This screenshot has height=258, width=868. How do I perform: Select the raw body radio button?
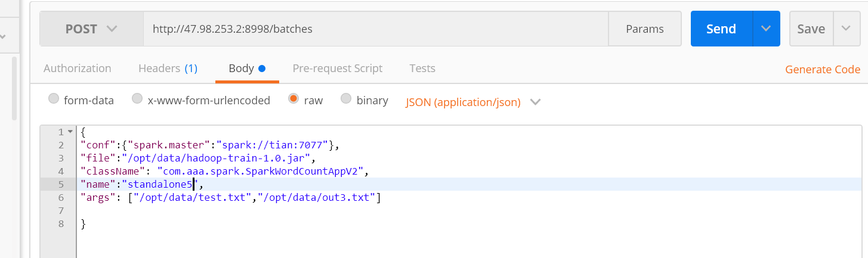(x=294, y=99)
